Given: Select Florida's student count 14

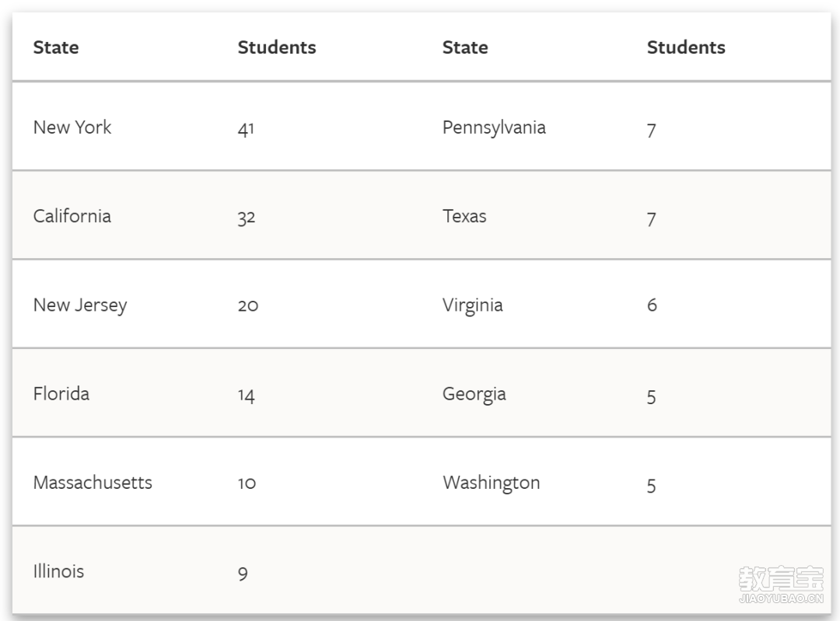Looking at the screenshot, I should [247, 396].
